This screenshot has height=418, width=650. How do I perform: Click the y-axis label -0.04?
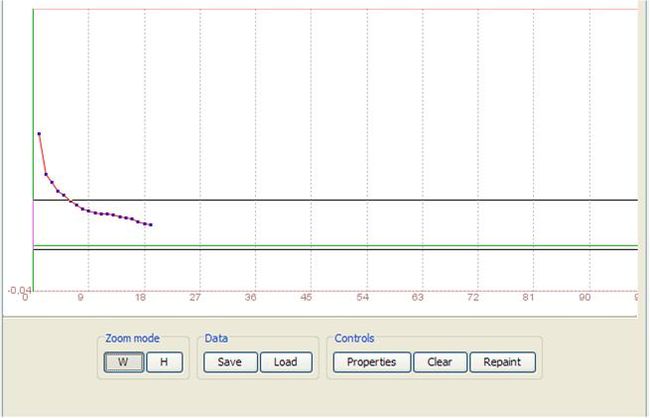(19, 290)
